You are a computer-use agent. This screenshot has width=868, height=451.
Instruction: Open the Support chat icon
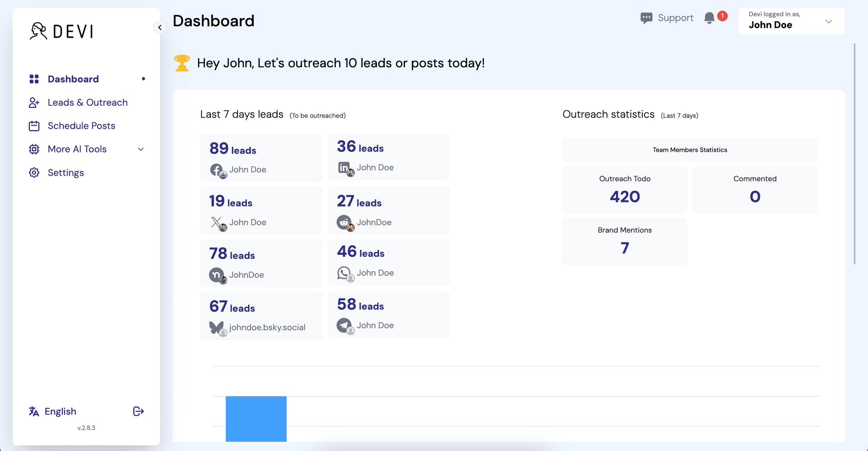[x=646, y=18]
